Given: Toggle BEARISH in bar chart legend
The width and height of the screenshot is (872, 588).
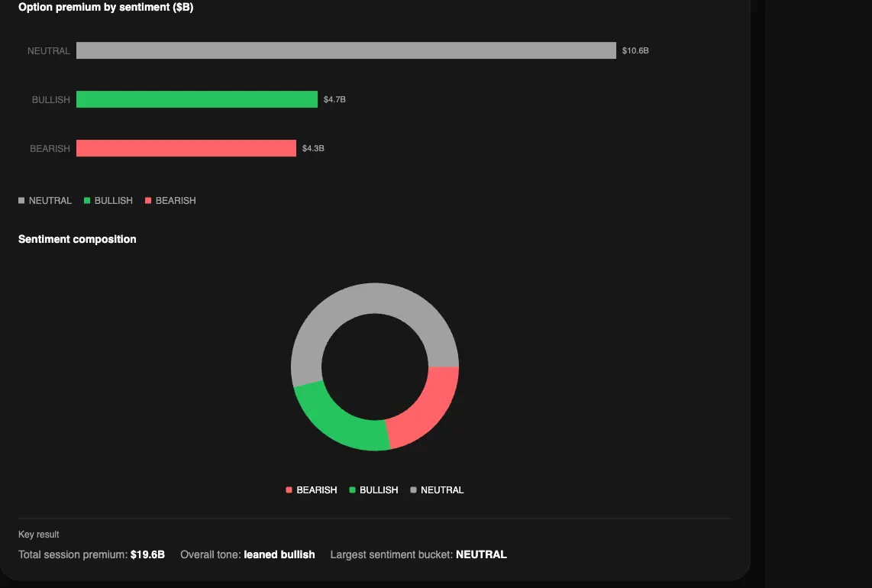Looking at the screenshot, I should tap(170, 201).
